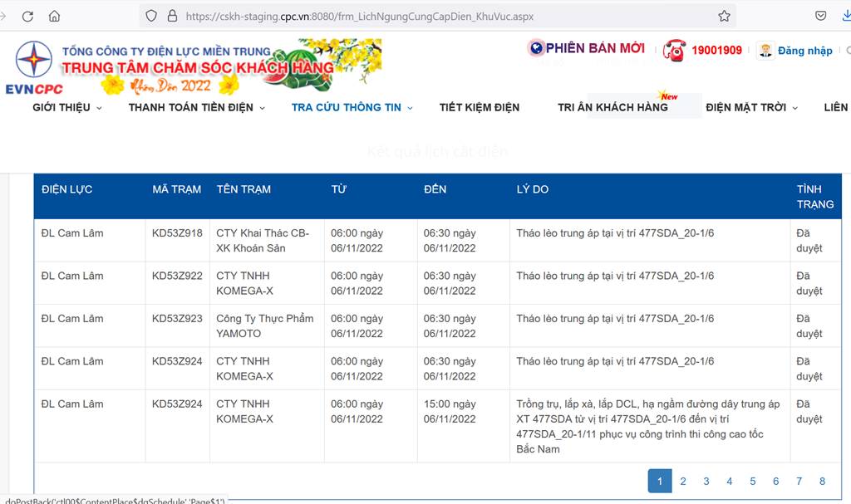Click the red telephone hotline icon
The width and height of the screenshot is (851, 504).
(673, 50)
